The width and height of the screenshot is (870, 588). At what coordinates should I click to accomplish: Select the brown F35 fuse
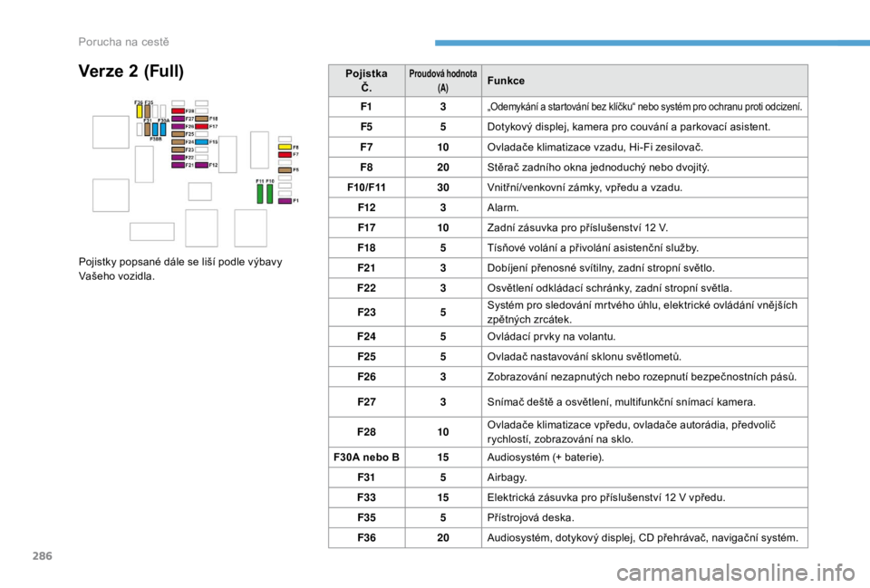pyautogui.click(x=148, y=111)
